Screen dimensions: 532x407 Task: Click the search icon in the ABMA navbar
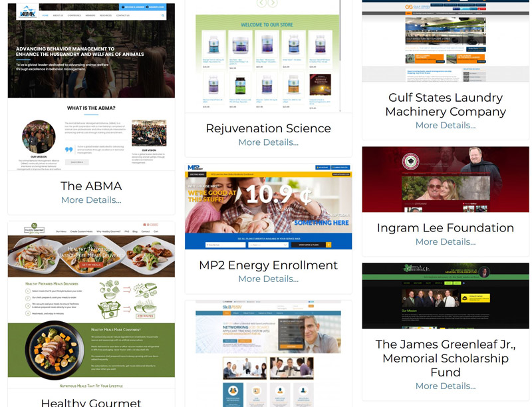(x=163, y=15)
